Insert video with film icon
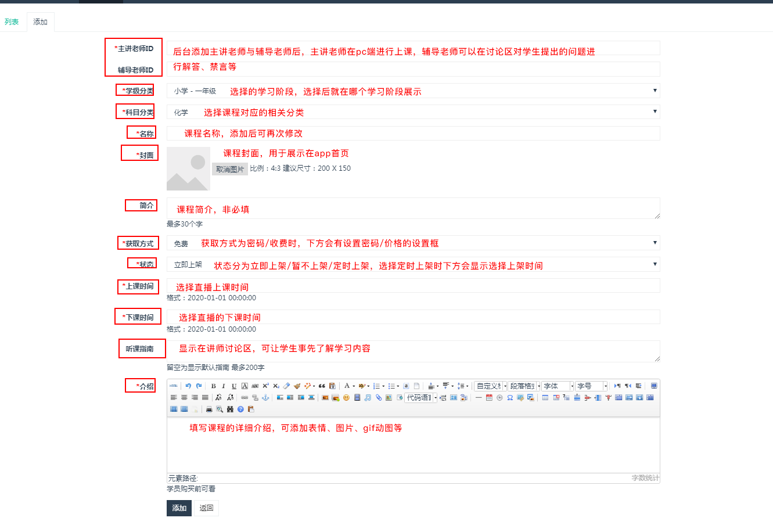 357,397
